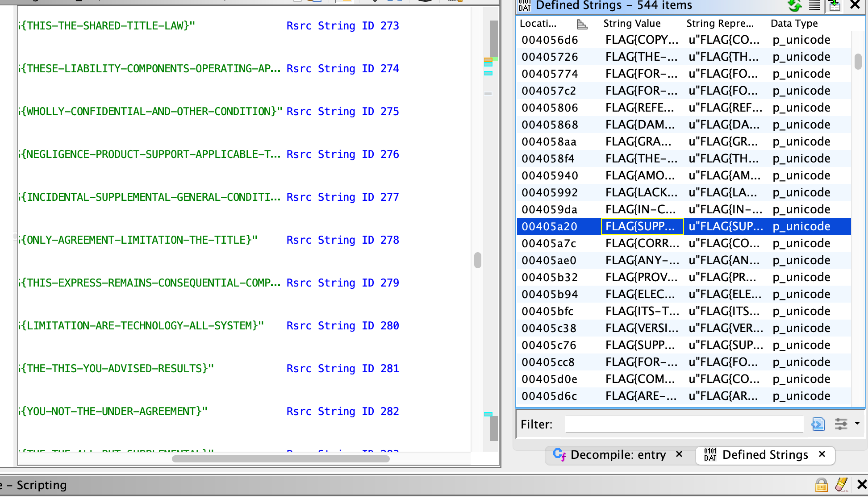Image resolution: width=868 pixels, height=499 pixels.
Task: Toggle the scroll lock icon in Scripting console
Action: [821, 485]
